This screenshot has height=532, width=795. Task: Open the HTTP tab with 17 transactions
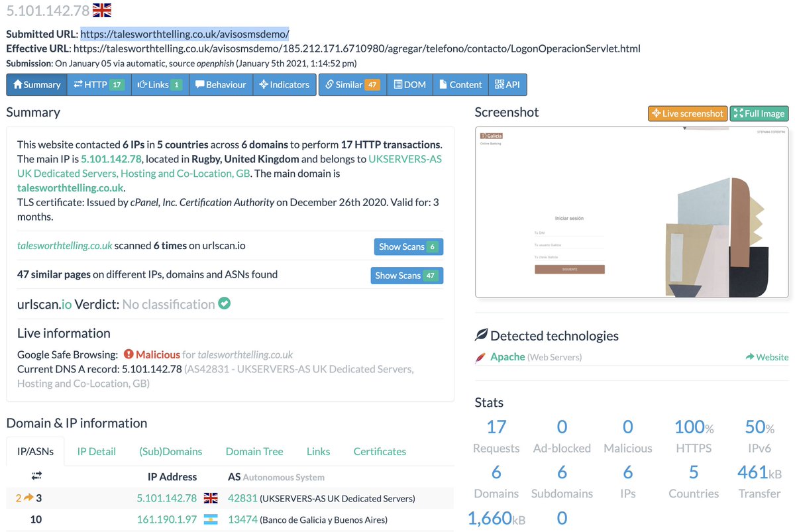coord(99,85)
